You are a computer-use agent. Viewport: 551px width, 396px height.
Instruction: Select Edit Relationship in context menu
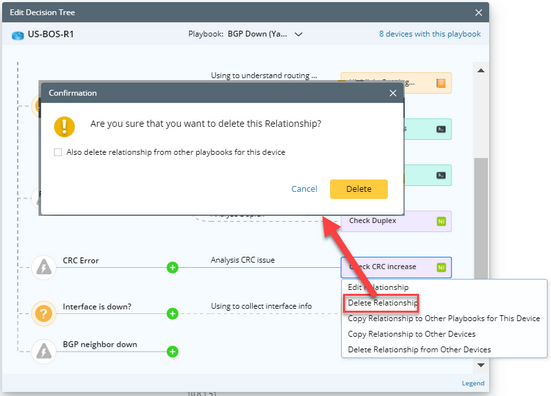tap(378, 287)
